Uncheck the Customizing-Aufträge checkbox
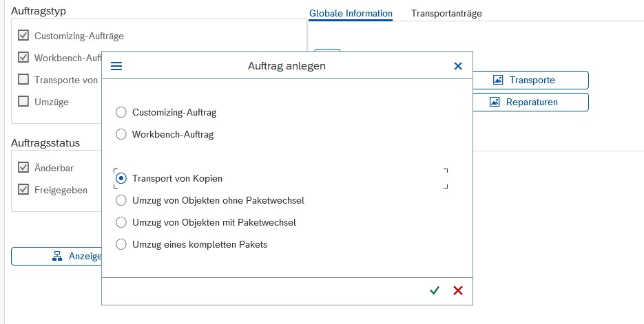The height and width of the screenshot is (324, 644). coord(23,35)
